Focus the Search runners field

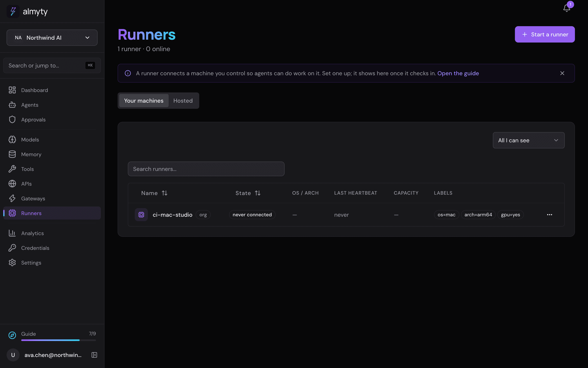tap(206, 169)
